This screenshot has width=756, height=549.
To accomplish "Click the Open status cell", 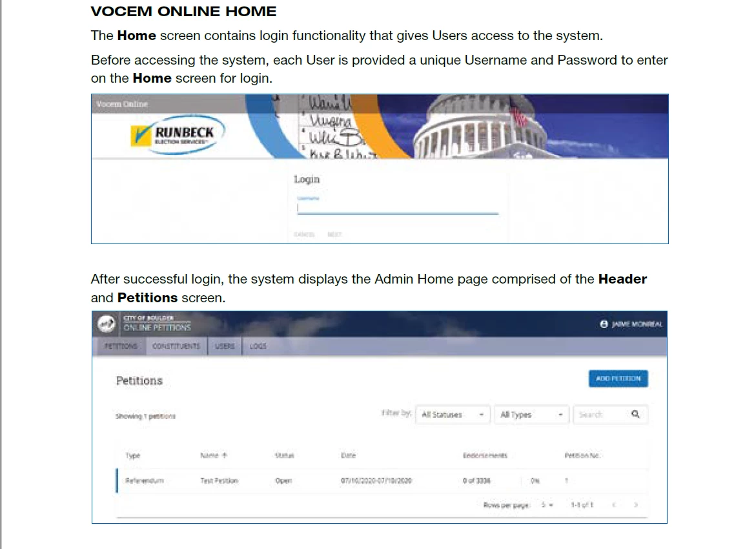I will [x=283, y=481].
